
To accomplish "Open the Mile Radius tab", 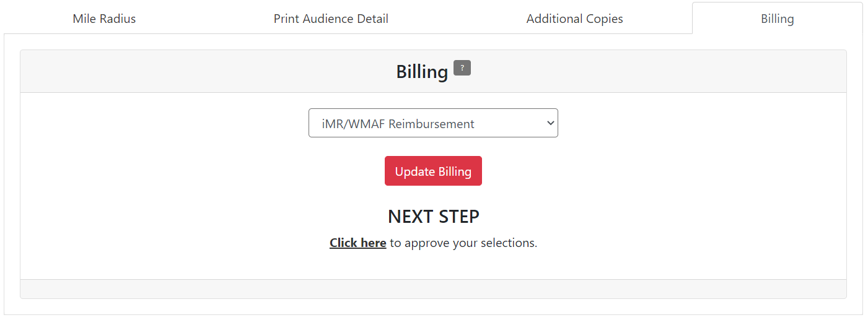I will [104, 19].
